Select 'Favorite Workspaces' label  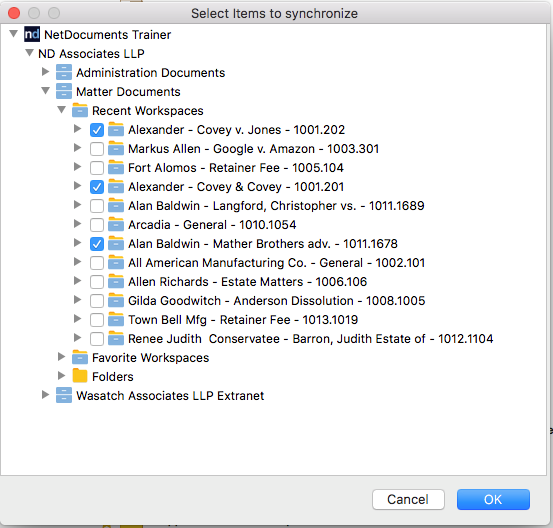coord(151,358)
